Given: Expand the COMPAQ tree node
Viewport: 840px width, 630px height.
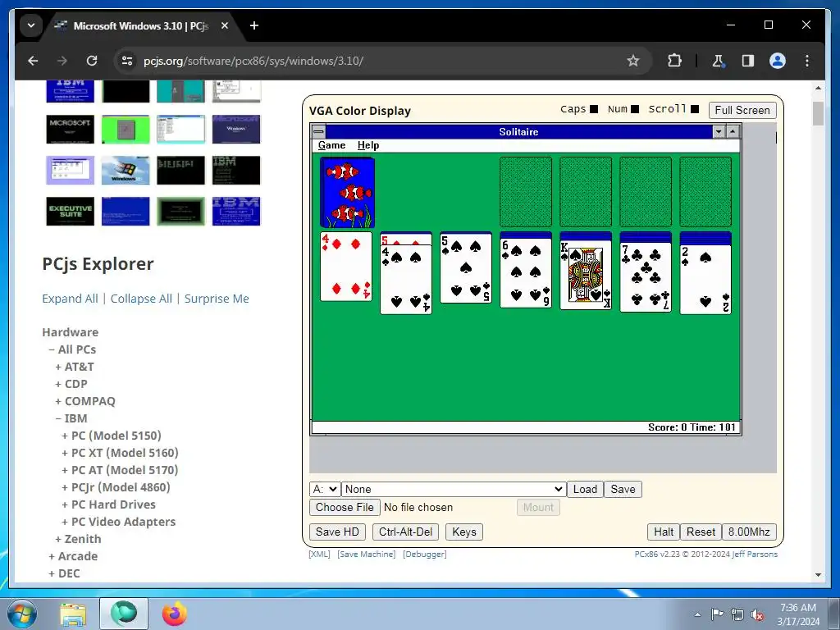Looking at the screenshot, I should (x=85, y=401).
